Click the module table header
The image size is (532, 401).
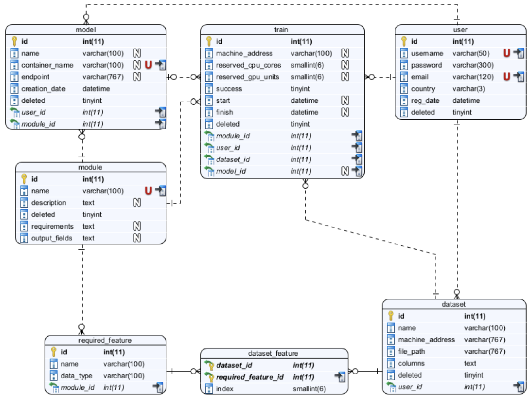click(x=91, y=167)
